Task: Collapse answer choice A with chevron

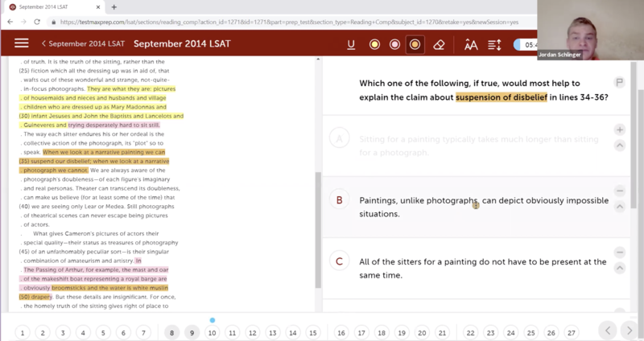Action: click(619, 146)
